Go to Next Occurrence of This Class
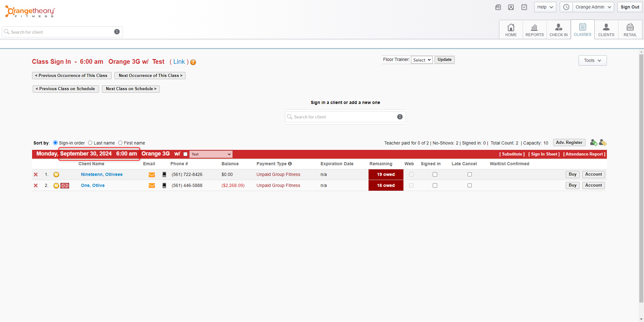This screenshot has height=322, width=644. tap(150, 75)
